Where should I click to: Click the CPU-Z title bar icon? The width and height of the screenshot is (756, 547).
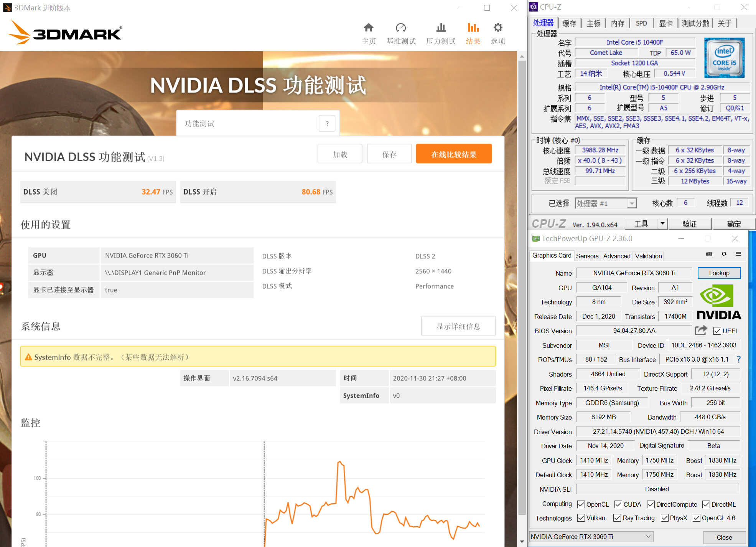point(534,7)
